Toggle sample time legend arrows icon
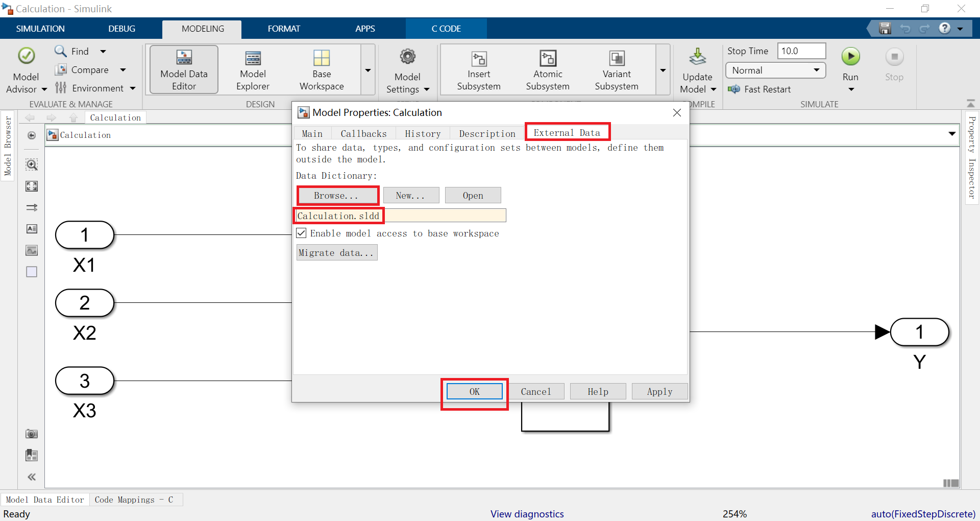980x521 pixels. [x=32, y=207]
